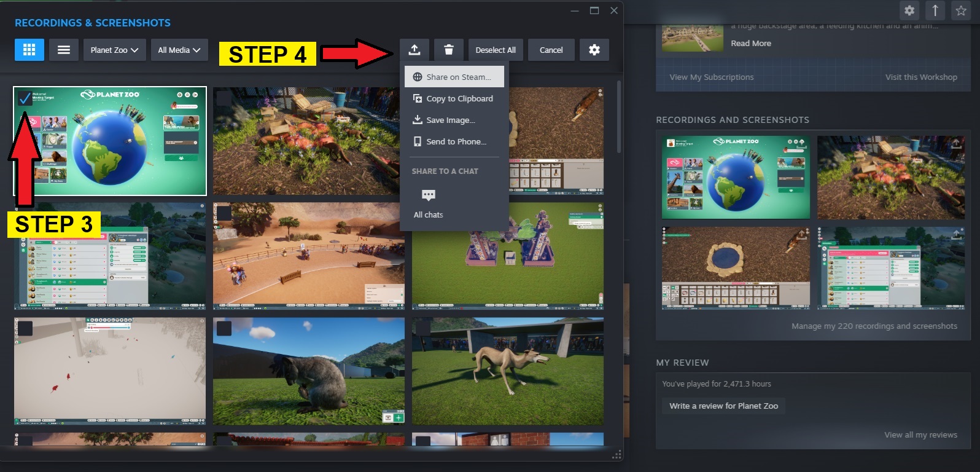Screen dimensions: 980x472
Task: Tick the checkbox on the wombat screenshot
Action: 224,328
